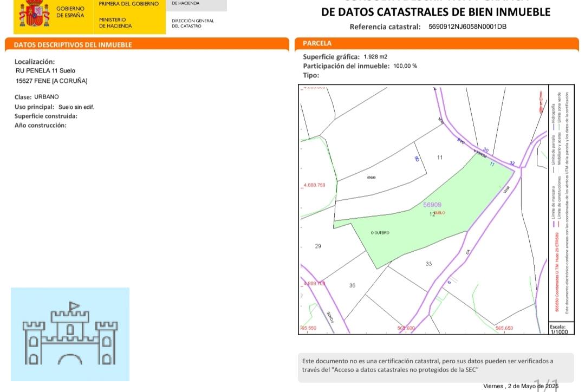Click the 'Referencia catastral:' label
Image resolution: width=585 pixels, height=392 pixels.
click(x=385, y=27)
